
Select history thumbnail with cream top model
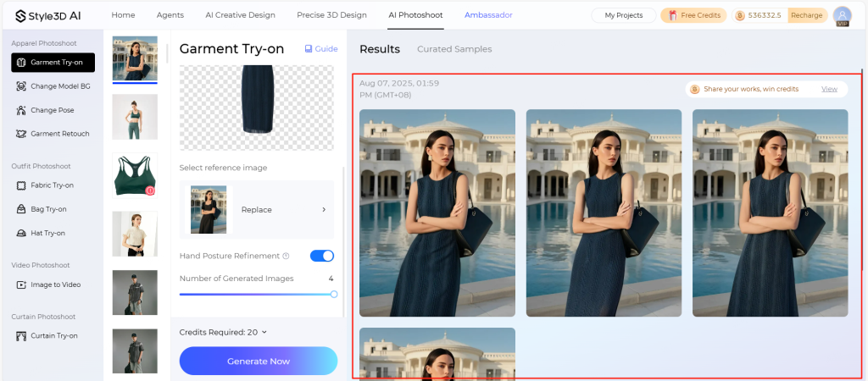click(x=135, y=234)
